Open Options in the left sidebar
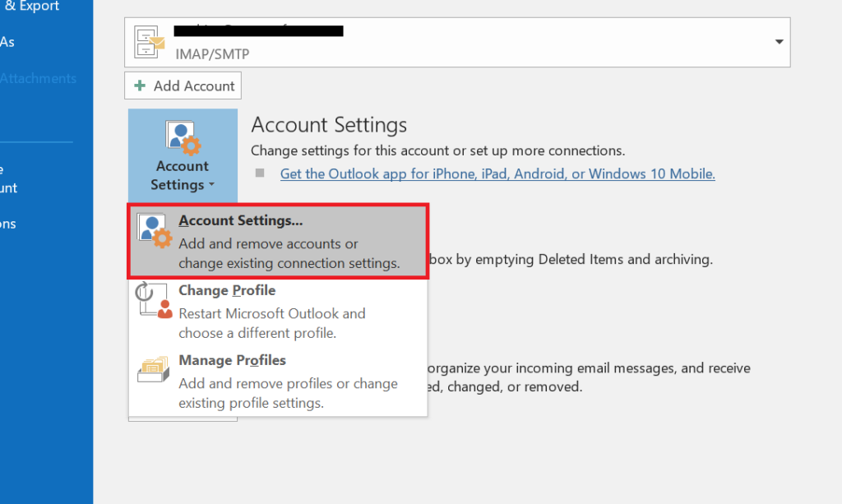Image resolution: width=842 pixels, height=504 pixels. click(8, 224)
